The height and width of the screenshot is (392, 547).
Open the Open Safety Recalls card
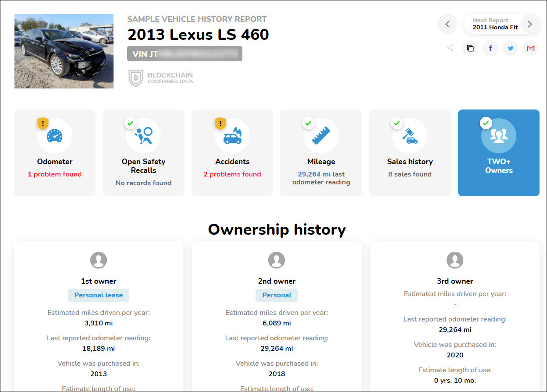[x=143, y=152]
